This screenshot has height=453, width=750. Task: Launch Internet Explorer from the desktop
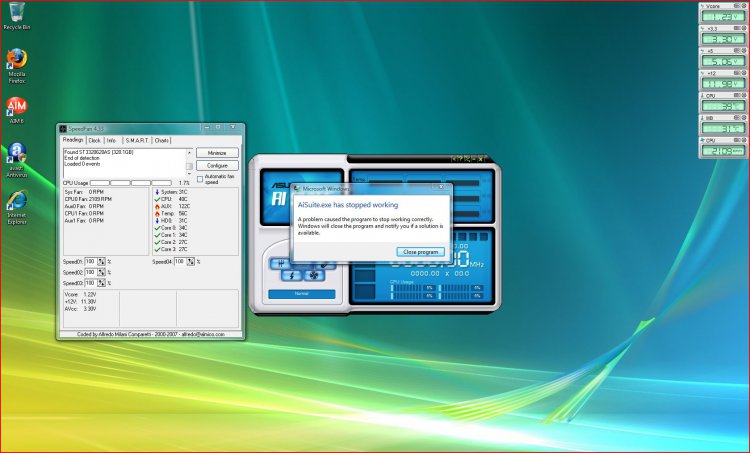[16, 207]
